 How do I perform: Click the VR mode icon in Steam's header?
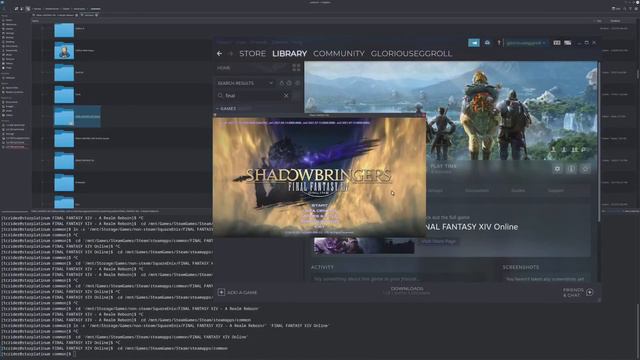pos(557,42)
